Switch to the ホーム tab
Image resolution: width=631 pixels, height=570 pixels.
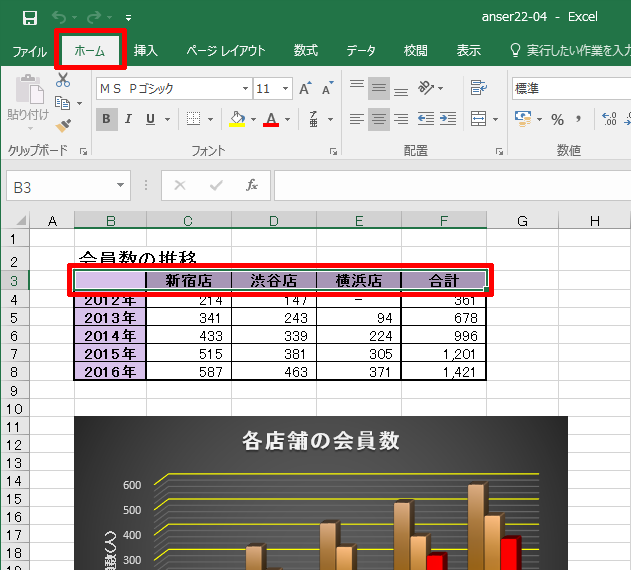pyautogui.click(x=90, y=51)
